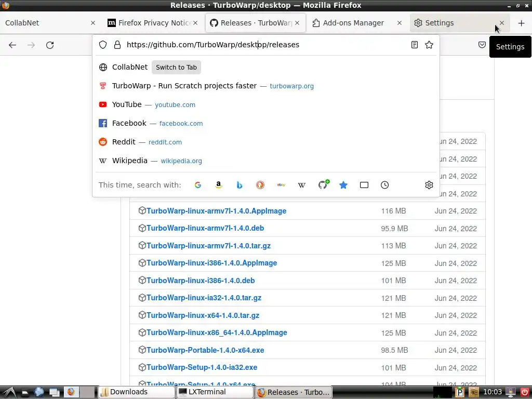
Task: Search bookmarks using the star shortcut
Action: coord(343,185)
